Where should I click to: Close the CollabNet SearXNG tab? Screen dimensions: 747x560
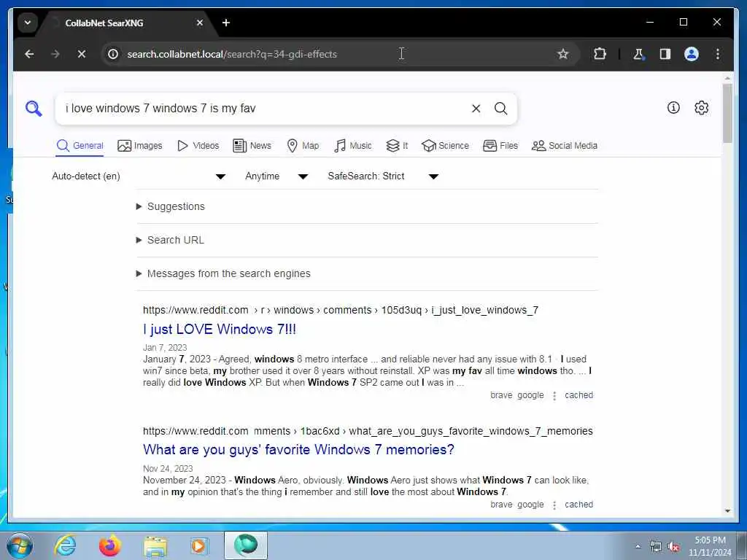200,23
